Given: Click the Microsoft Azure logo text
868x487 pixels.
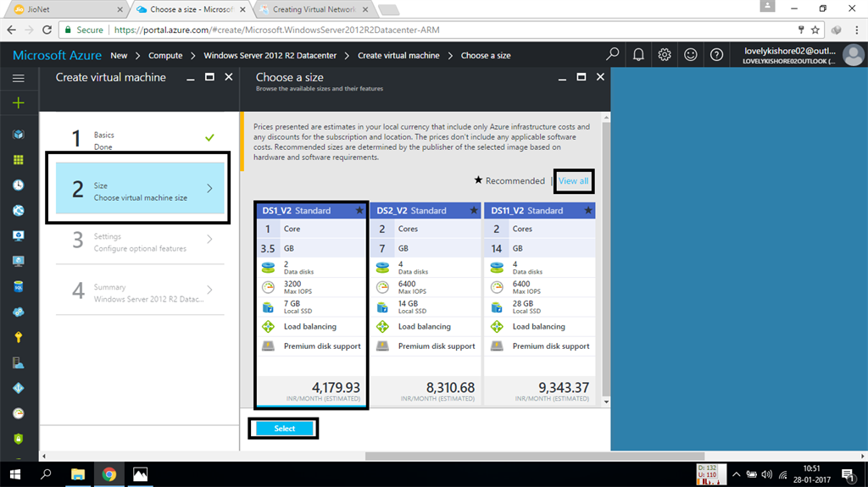Looking at the screenshot, I should click(57, 55).
